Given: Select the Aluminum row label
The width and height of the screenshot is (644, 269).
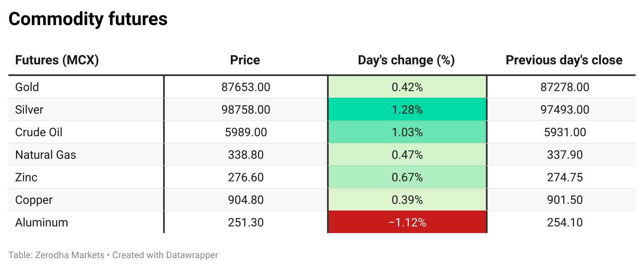Looking at the screenshot, I should coord(41,223).
